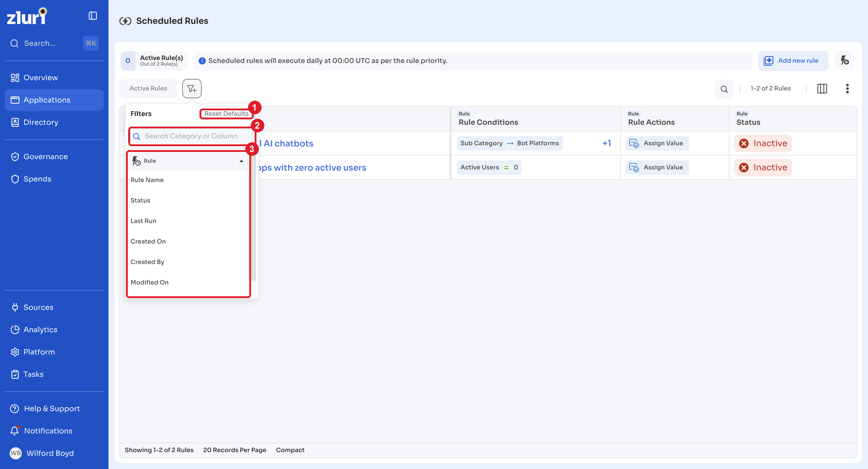This screenshot has width=868, height=469.
Task: Click the Search Category or Column field
Action: 192,136
